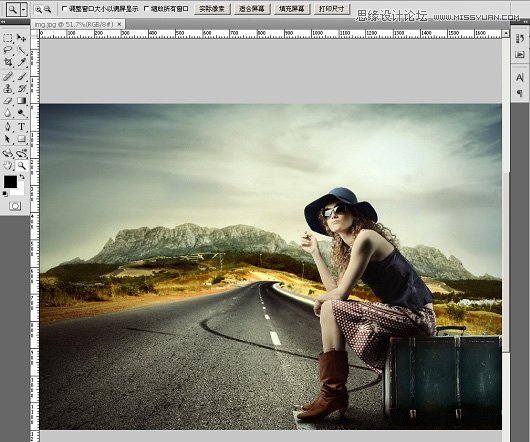The height and width of the screenshot is (442, 530).
Task: Select the Horizontal Type tool
Action: (x=21, y=127)
